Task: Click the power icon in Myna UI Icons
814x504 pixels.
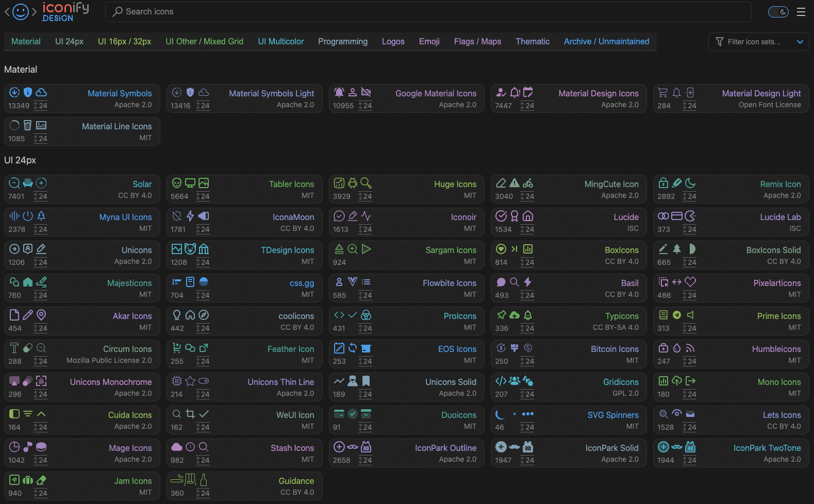Action: pos(28,216)
